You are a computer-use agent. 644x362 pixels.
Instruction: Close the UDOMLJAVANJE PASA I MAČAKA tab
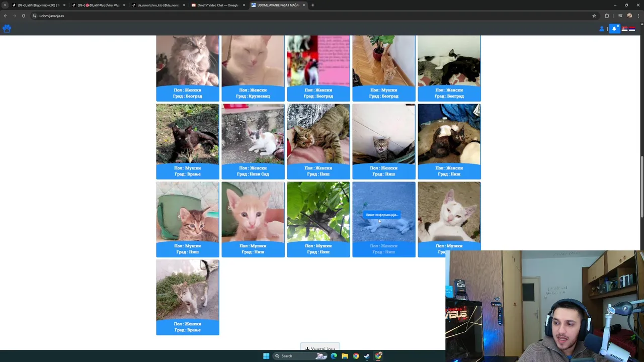[304, 5]
